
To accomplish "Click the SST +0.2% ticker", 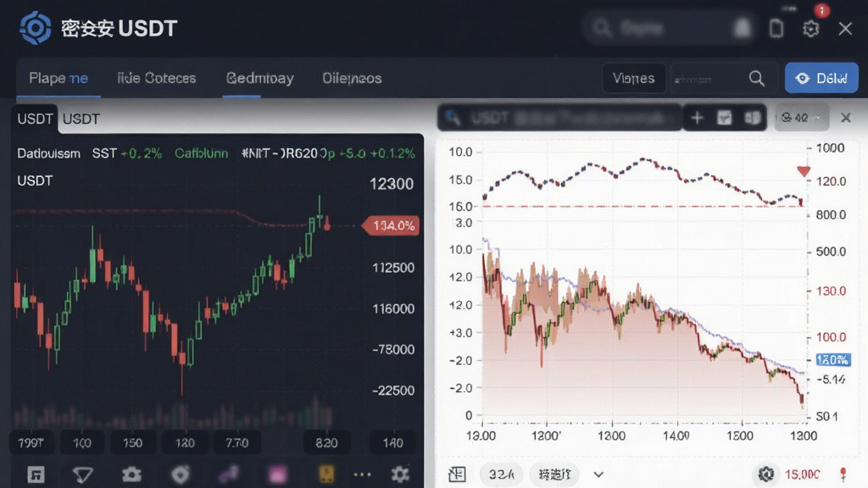I will tap(127, 153).
